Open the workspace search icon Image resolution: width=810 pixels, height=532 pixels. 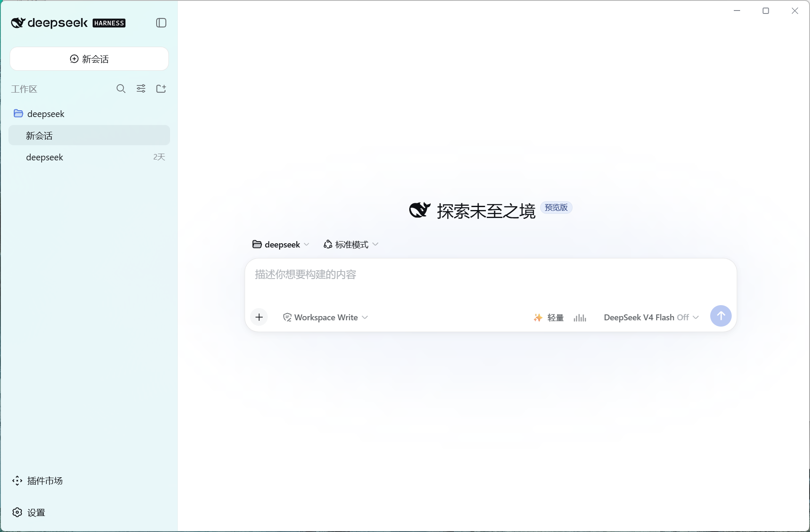(x=121, y=89)
